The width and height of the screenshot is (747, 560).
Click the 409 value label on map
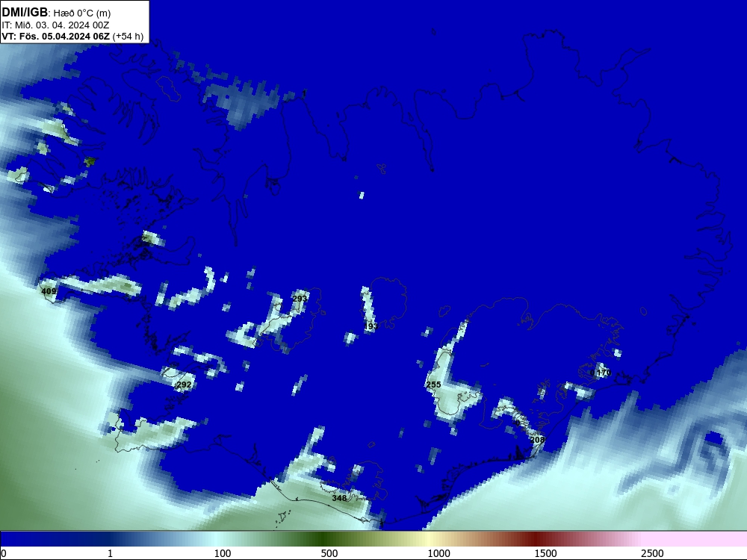(49, 291)
